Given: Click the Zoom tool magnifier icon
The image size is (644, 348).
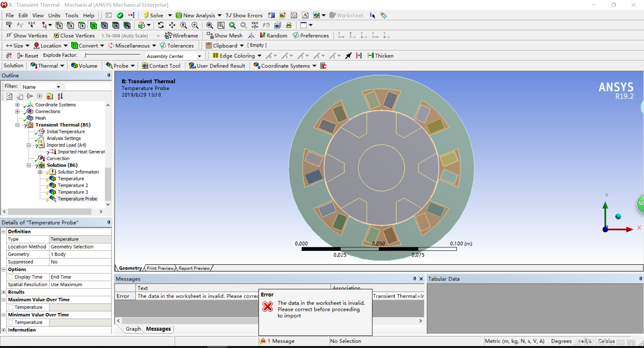Looking at the screenshot, I should (x=184, y=25).
